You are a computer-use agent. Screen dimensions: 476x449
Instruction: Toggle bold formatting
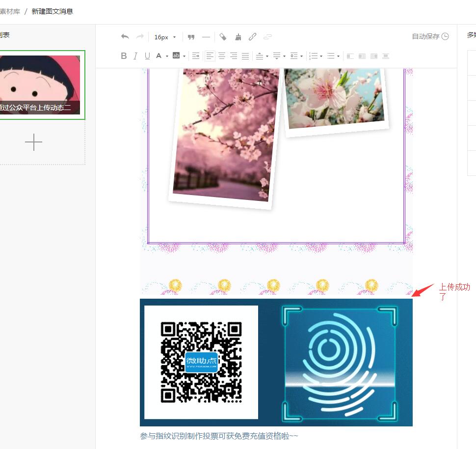pyautogui.click(x=124, y=56)
